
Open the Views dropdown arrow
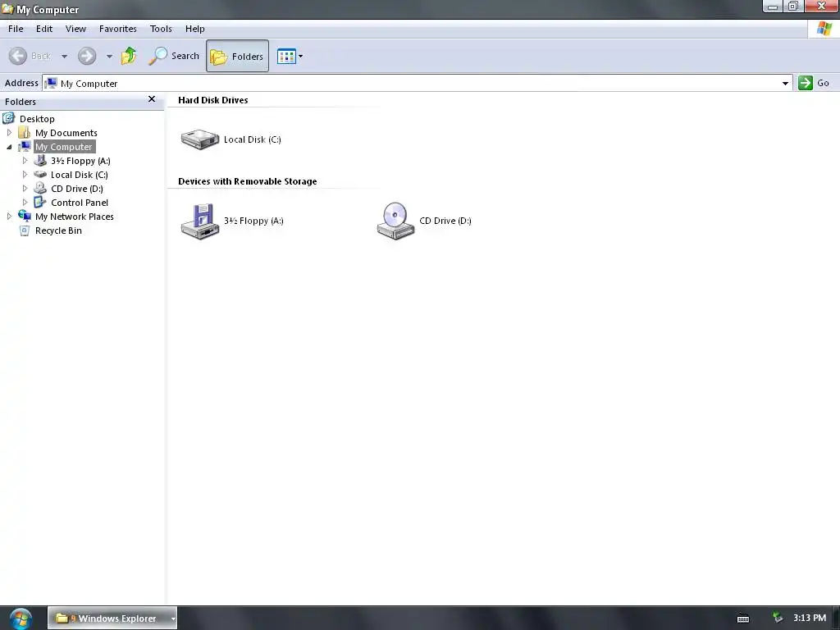tap(300, 56)
